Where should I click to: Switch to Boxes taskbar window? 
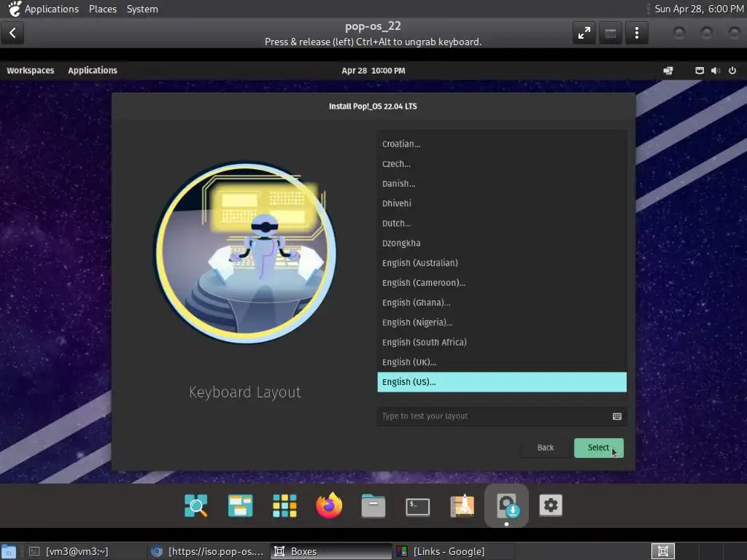[331, 551]
